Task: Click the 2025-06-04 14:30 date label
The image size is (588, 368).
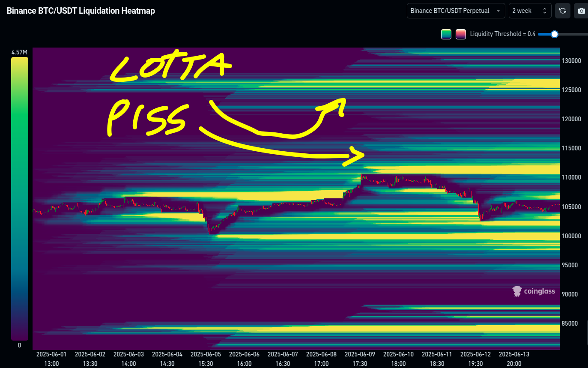Action: coord(167,359)
